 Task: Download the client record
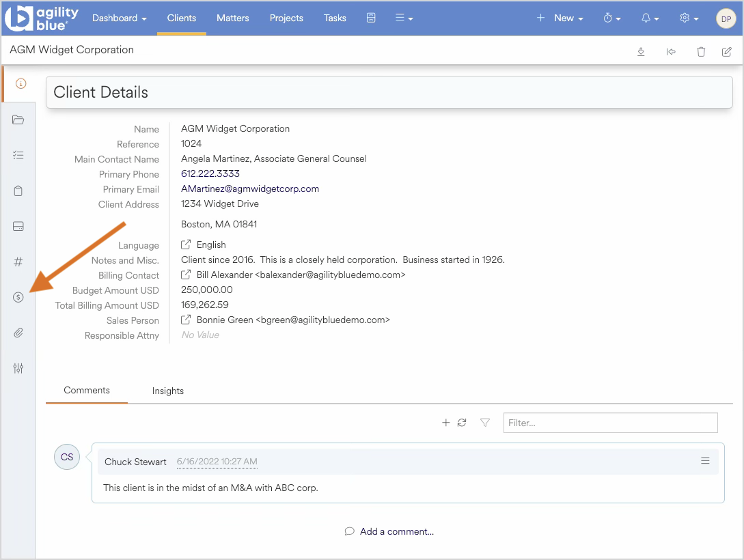(x=641, y=52)
